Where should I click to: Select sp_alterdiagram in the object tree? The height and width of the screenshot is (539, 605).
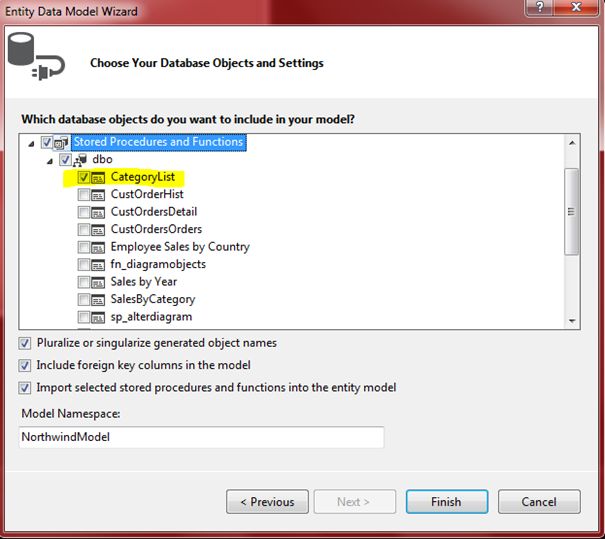[151, 317]
